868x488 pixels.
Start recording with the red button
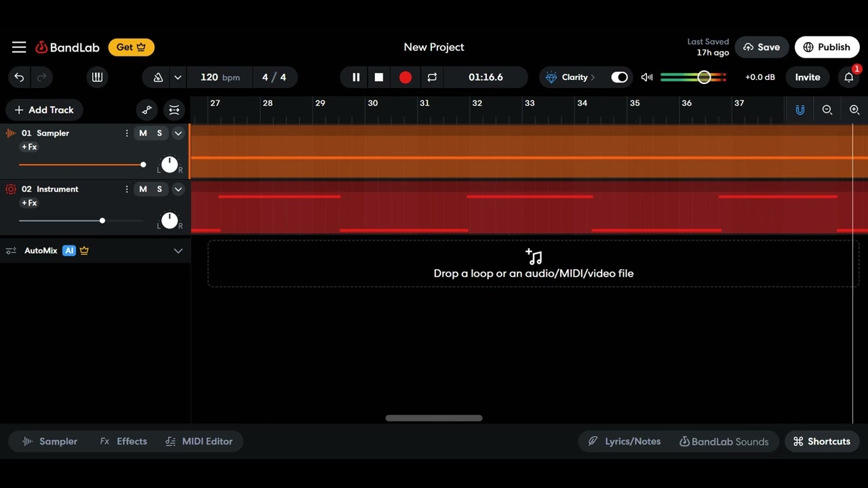[x=406, y=77]
